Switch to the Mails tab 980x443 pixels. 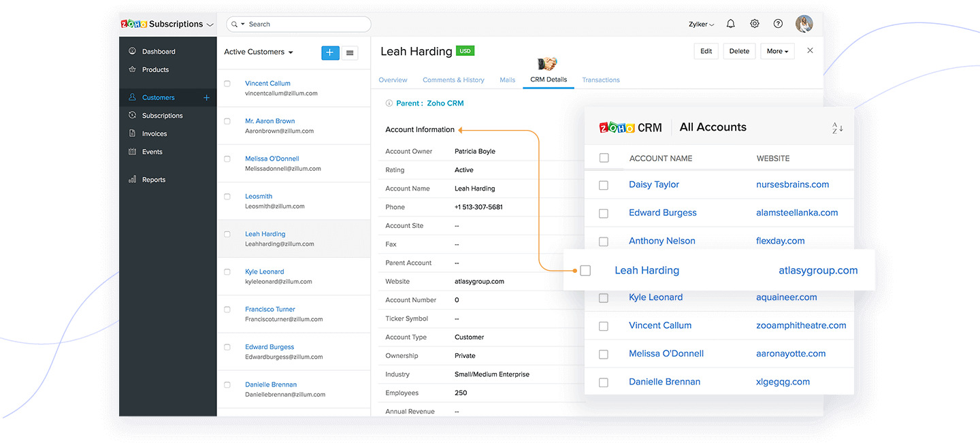[508, 80]
